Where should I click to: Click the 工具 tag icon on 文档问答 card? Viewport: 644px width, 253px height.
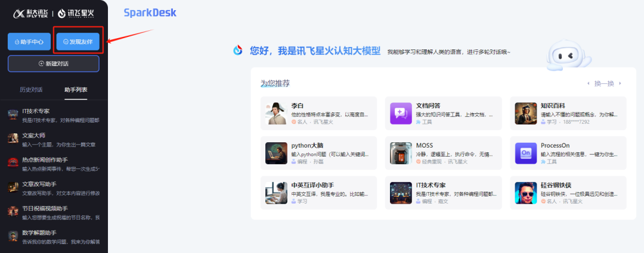pyautogui.click(x=418, y=122)
